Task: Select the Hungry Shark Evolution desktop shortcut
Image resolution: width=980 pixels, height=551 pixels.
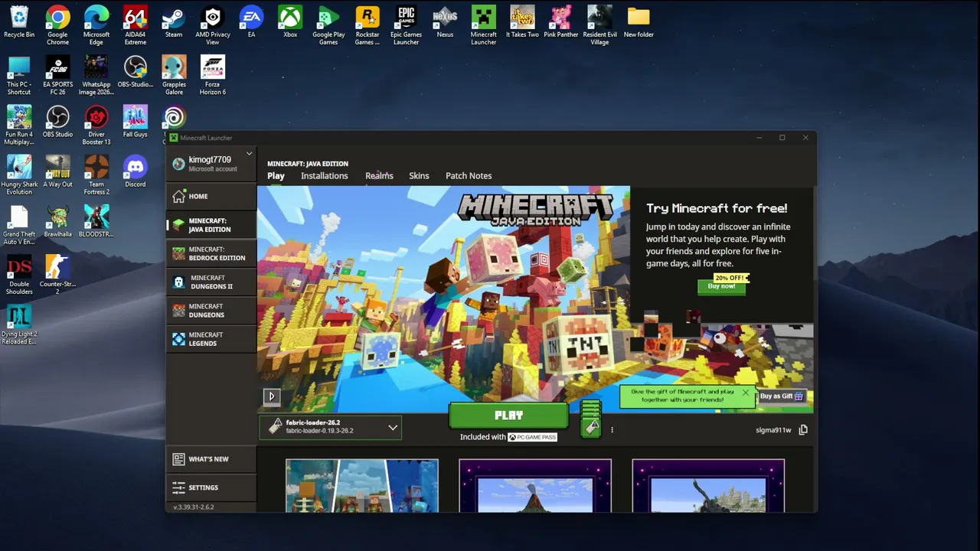Action: pos(19,175)
